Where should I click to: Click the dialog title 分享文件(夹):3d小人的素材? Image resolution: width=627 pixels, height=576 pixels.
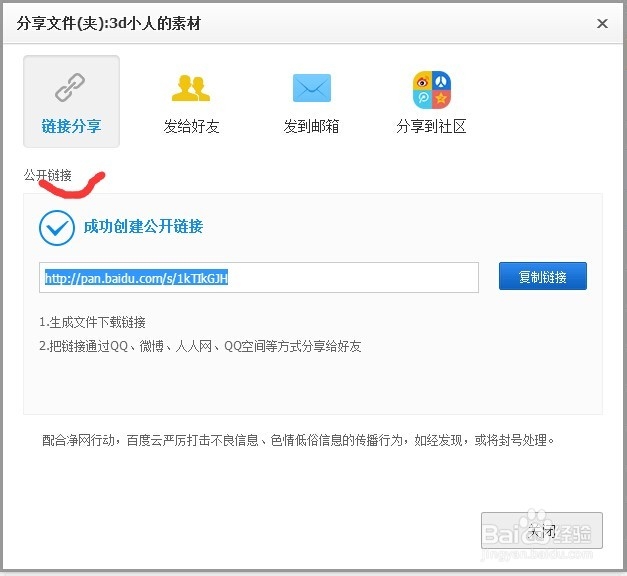click(108, 24)
